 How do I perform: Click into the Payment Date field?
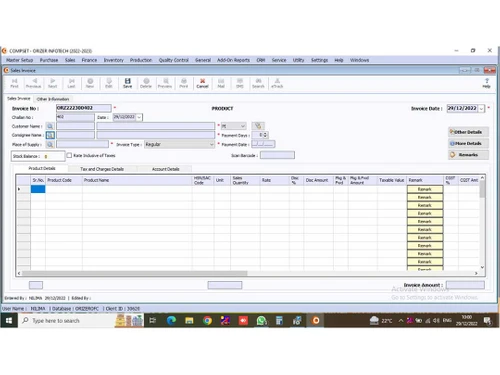(x=263, y=144)
